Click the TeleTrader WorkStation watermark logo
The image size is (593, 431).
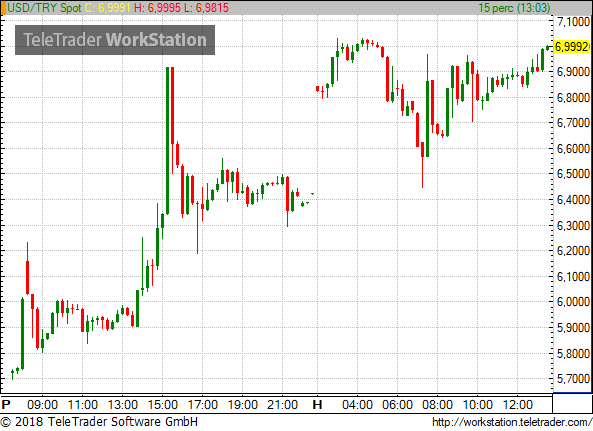pyautogui.click(x=115, y=40)
